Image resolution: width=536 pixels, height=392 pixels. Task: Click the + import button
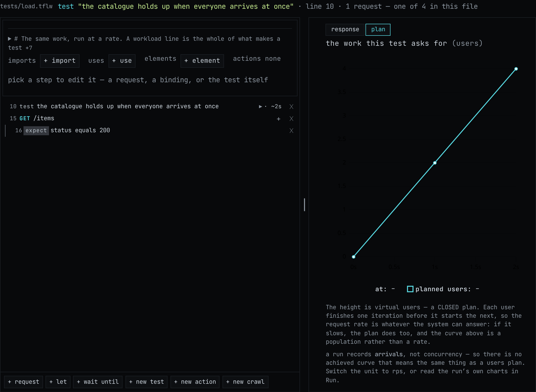(x=60, y=61)
